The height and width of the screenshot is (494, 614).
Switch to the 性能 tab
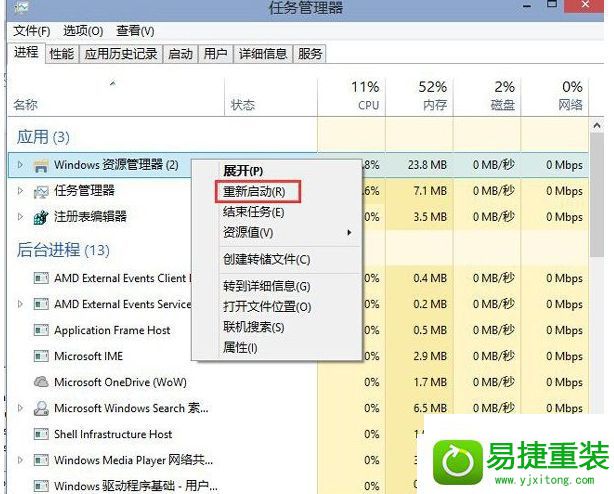tap(62, 54)
